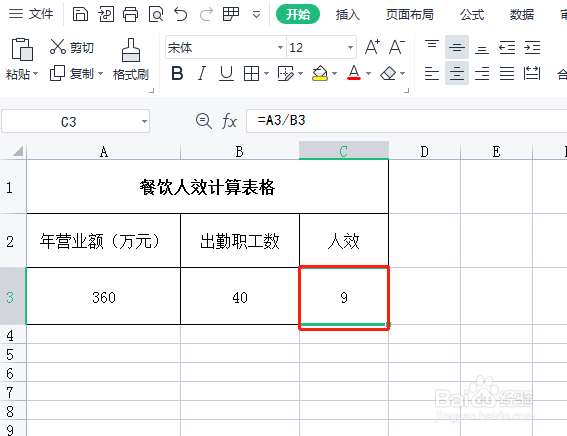Expand the fill color dropdown arrow
The width and height of the screenshot is (567, 436).
[x=334, y=73]
